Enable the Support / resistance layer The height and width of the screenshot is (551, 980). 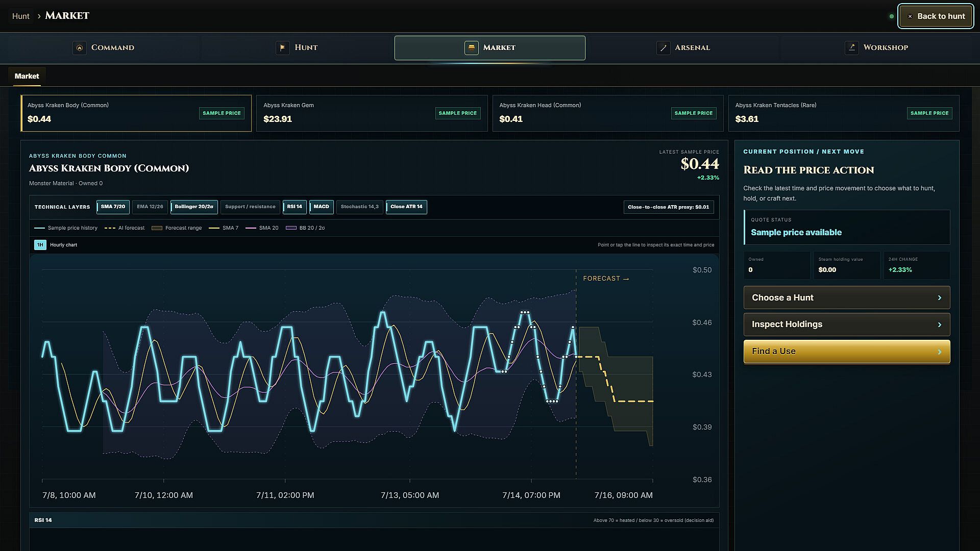pos(250,207)
